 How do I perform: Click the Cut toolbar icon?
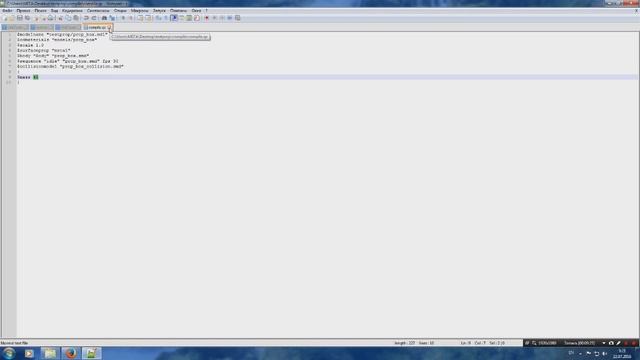coord(60,18)
